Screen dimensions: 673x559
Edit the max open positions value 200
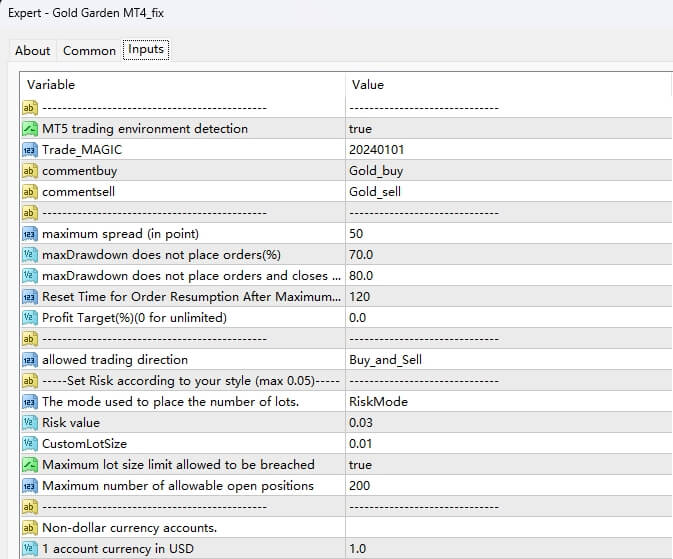point(359,486)
